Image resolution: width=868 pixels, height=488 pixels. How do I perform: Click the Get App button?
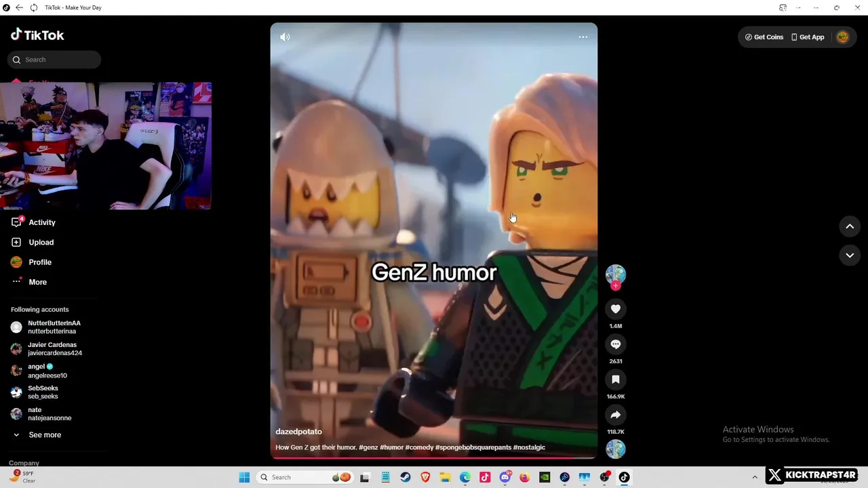click(x=808, y=37)
